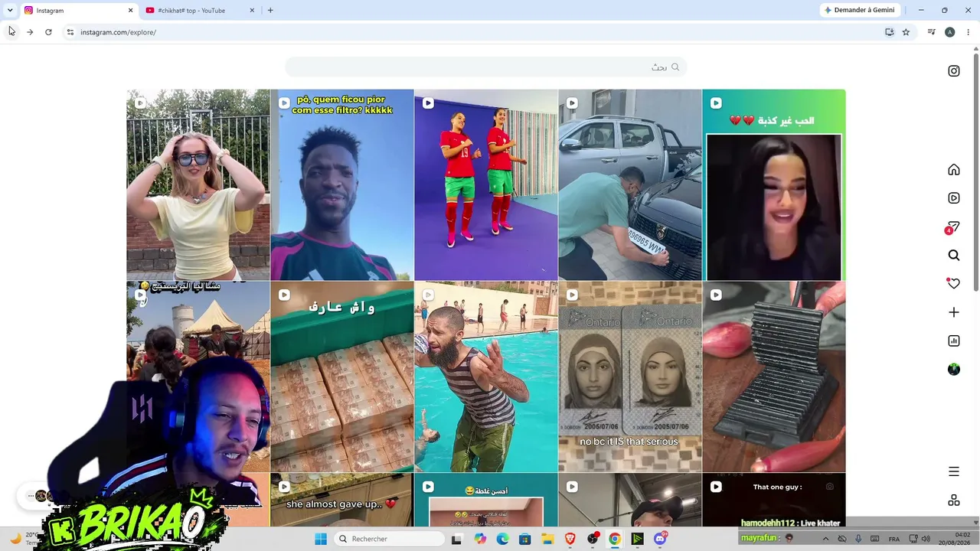Open your profile via the avatar icon
The height and width of the screenshot is (551, 980).
point(953,370)
